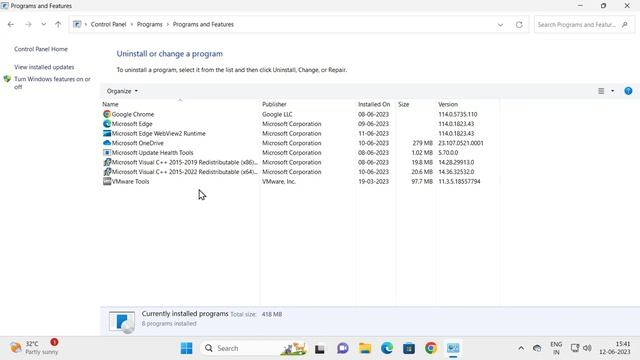
Task: Select the Google Chrome program icon
Action: (x=107, y=114)
